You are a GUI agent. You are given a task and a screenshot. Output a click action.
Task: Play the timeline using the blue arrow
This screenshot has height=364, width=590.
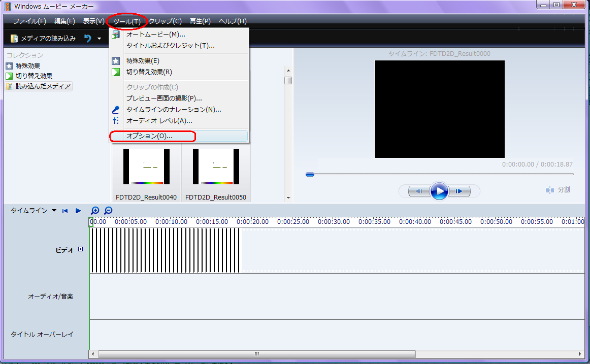tap(78, 211)
